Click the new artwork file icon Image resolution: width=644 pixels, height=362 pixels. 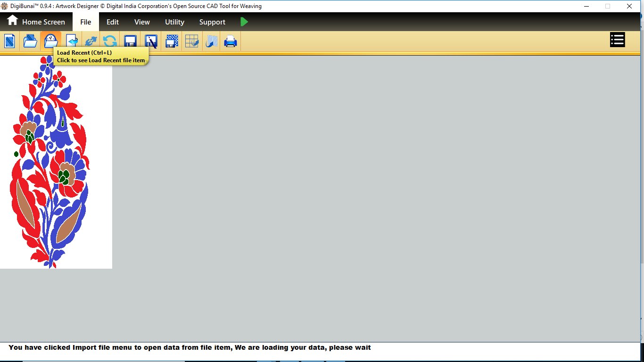coord(9,41)
